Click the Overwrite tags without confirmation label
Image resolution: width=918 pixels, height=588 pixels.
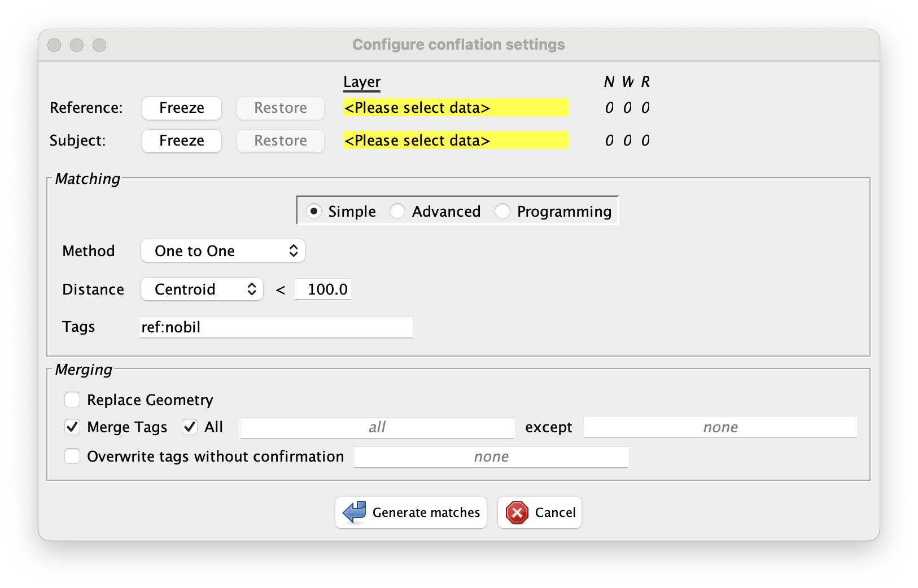click(216, 457)
